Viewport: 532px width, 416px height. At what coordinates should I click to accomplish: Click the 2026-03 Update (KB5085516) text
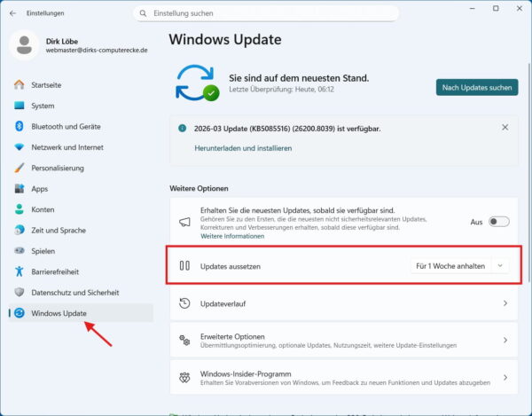click(287, 129)
